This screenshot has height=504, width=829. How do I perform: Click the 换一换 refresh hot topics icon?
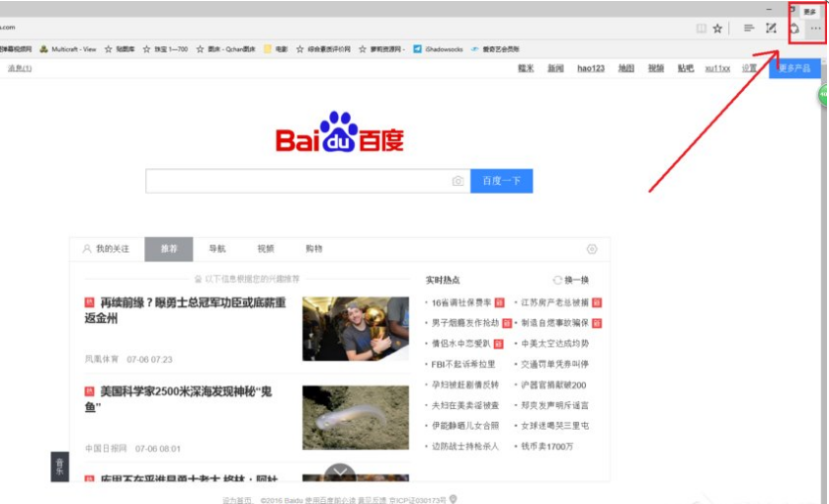557,280
